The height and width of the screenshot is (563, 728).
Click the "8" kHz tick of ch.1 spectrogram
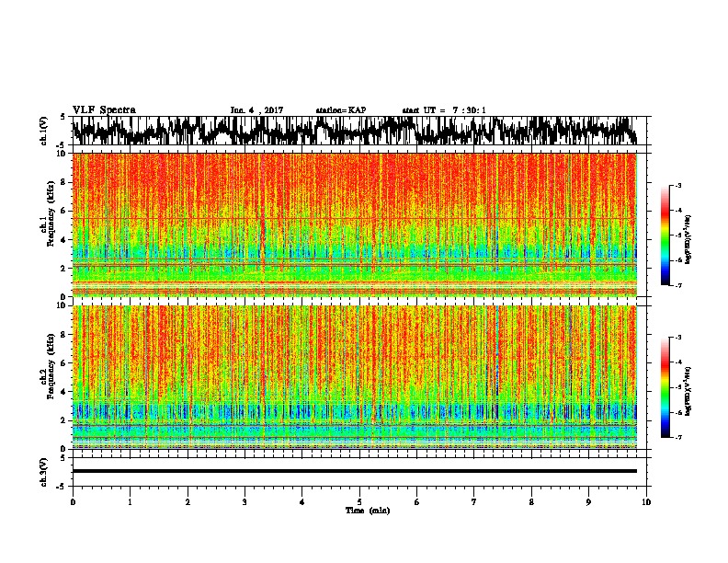(64, 182)
